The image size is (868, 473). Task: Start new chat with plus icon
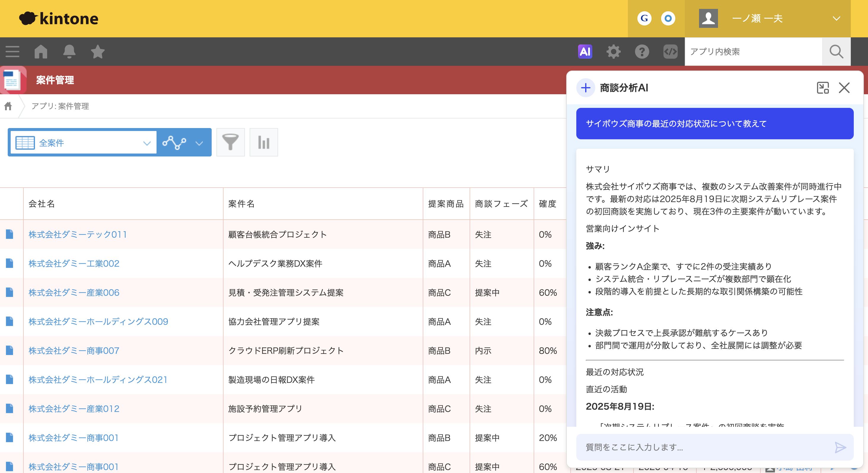tap(585, 88)
